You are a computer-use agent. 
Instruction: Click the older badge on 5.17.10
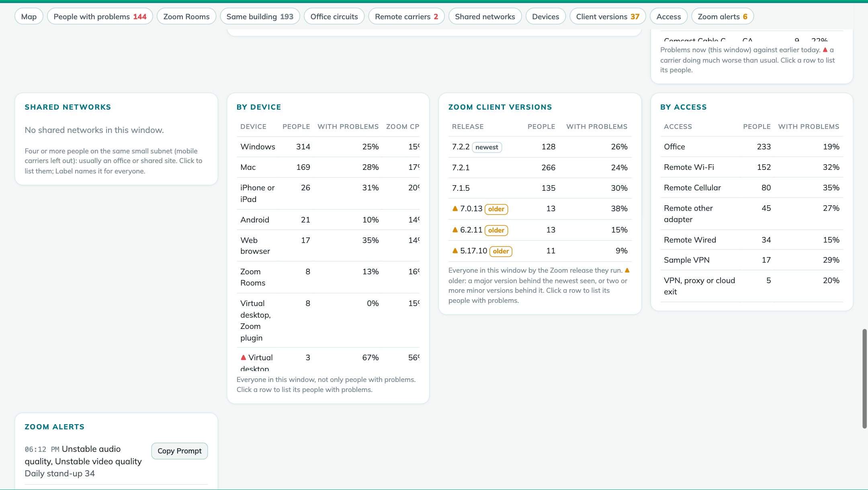pyautogui.click(x=501, y=251)
